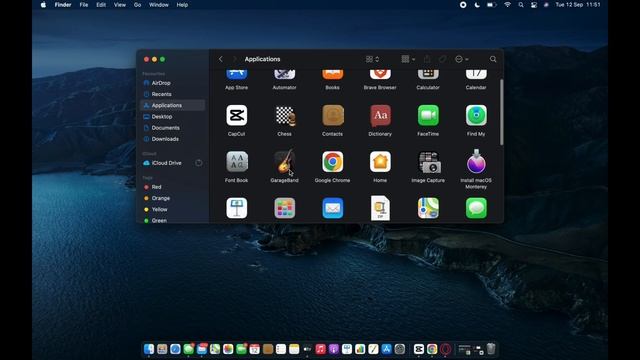Click the iCloud Drive sync progress indicator
Image resolution: width=640 pixels, height=360 pixels.
[199, 163]
